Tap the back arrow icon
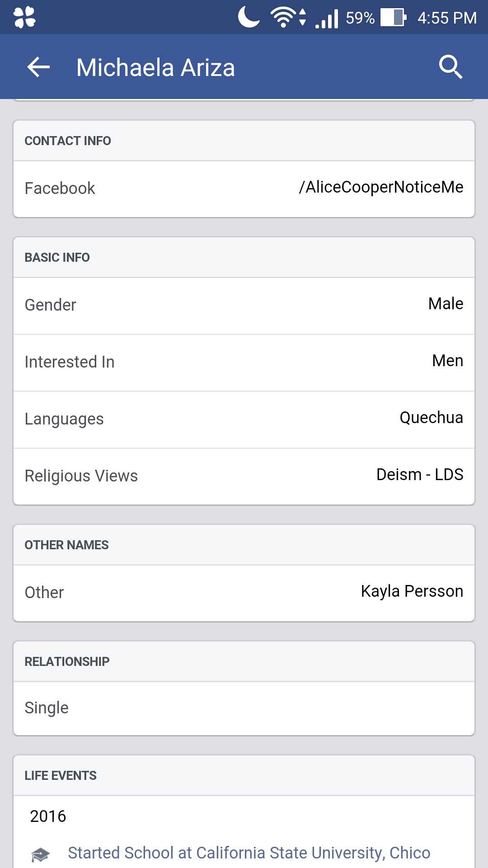 (x=38, y=67)
